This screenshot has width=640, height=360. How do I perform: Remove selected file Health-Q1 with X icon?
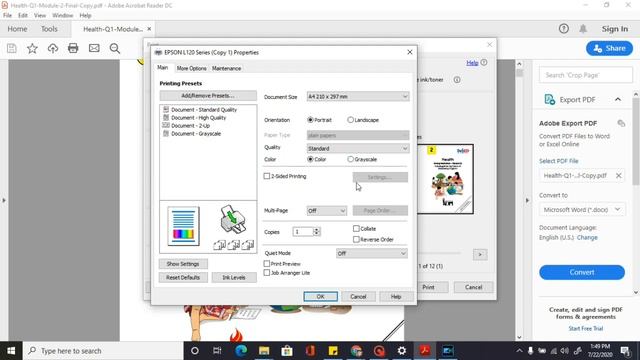pyautogui.click(x=619, y=176)
